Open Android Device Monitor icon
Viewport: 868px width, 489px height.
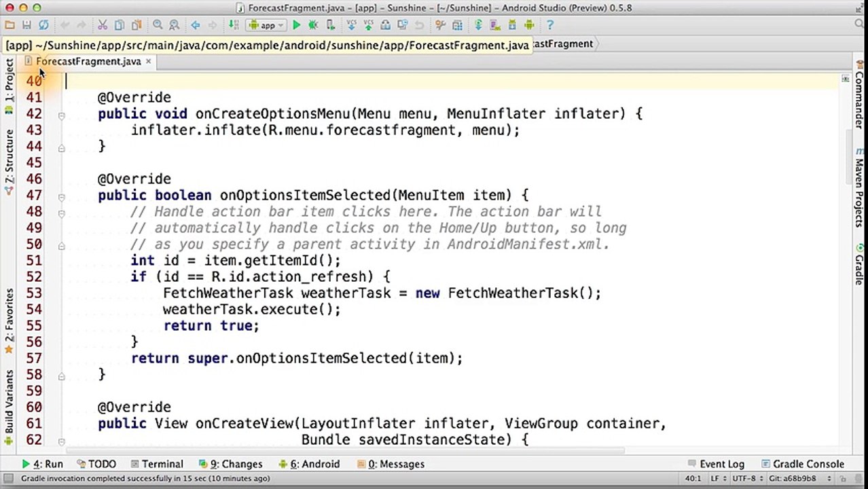(530, 25)
